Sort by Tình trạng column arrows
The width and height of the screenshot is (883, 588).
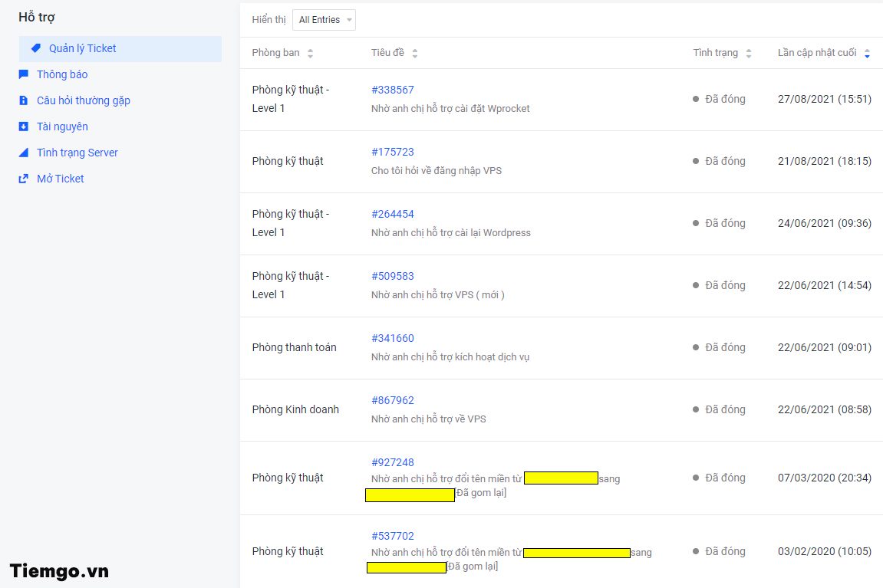pyautogui.click(x=749, y=54)
